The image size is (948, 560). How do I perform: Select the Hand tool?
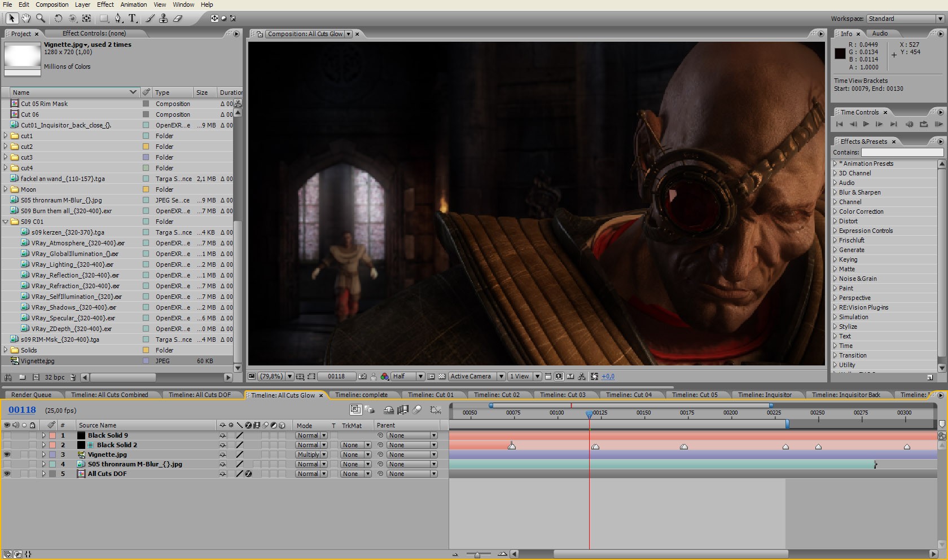pos(26,18)
